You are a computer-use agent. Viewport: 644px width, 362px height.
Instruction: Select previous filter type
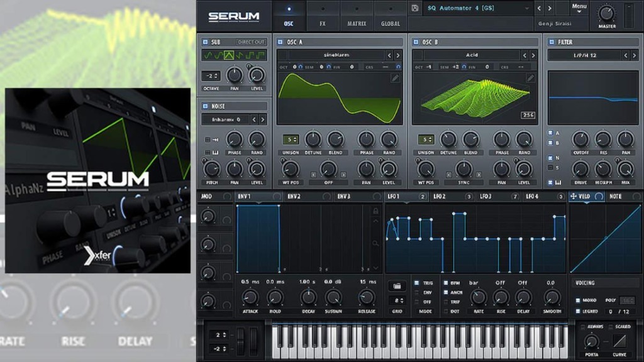click(x=626, y=55)
